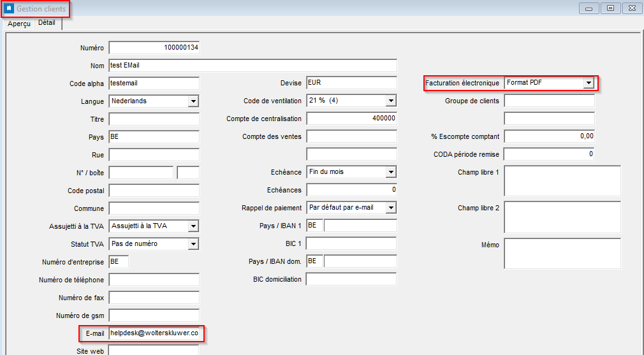
Task: Restore the window with the maximize button
Action: (610, 8)
